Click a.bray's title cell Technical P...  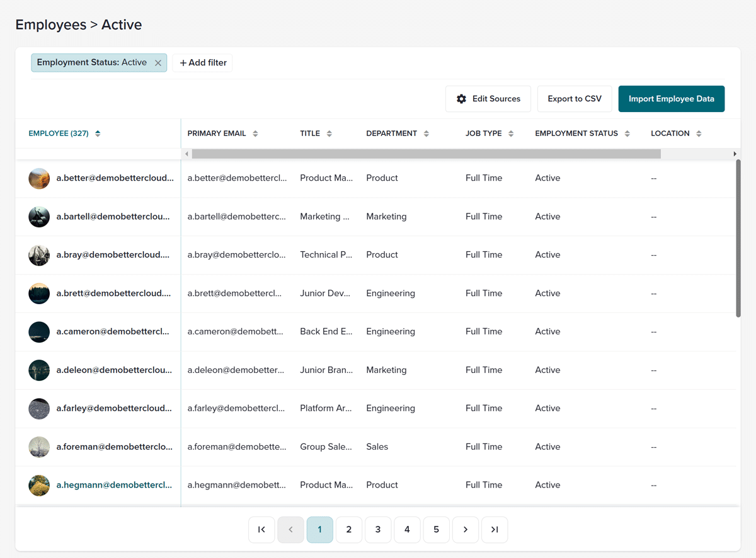click(x=326, y=255)
